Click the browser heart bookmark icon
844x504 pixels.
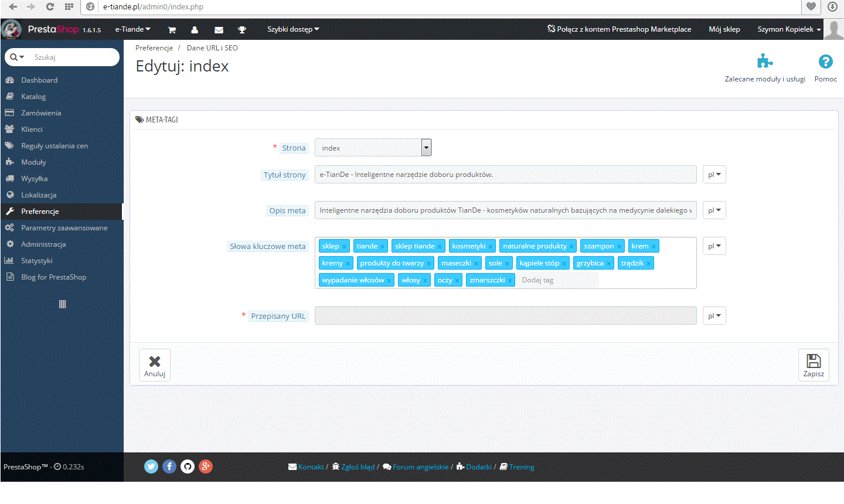[811, 6]
